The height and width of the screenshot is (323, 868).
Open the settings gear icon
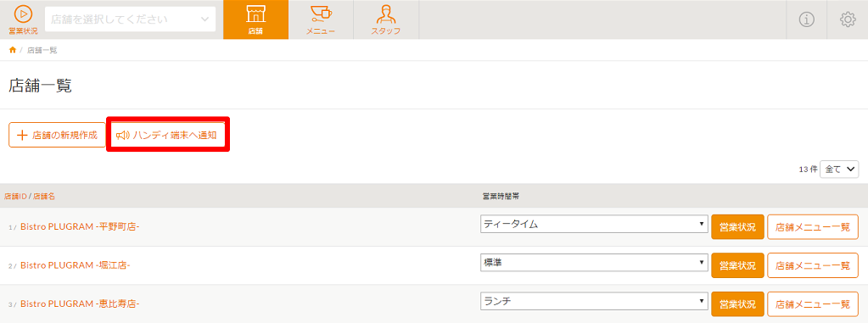click(x=848, y=19)
